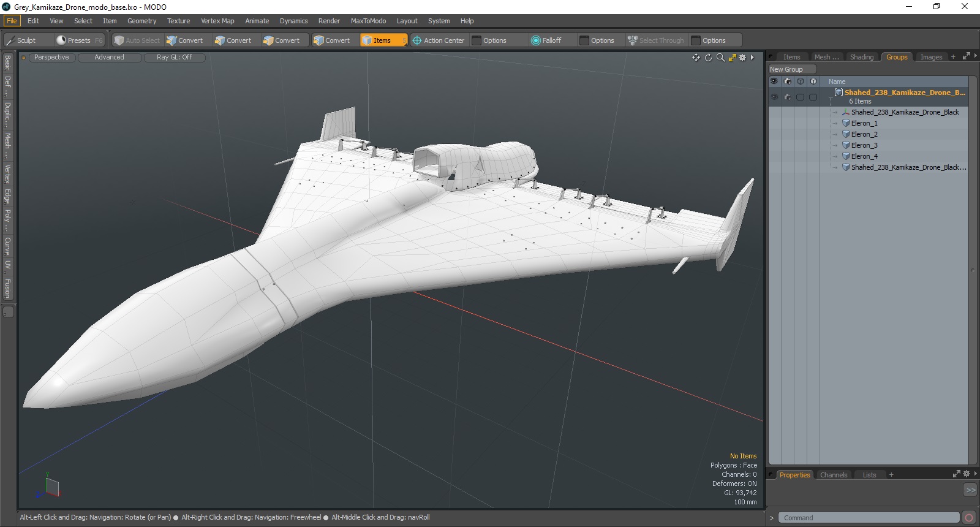
Task: Click the New Group button
Action: [x=792, y=69]
